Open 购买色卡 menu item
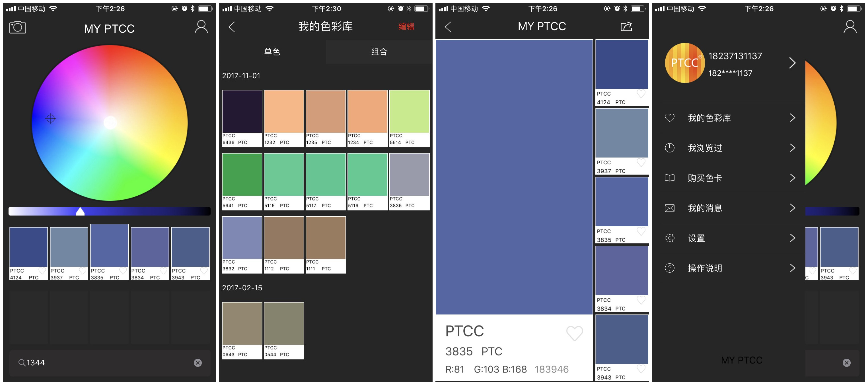This screenshot has height=385, width=868. click(x=732, y=178)
